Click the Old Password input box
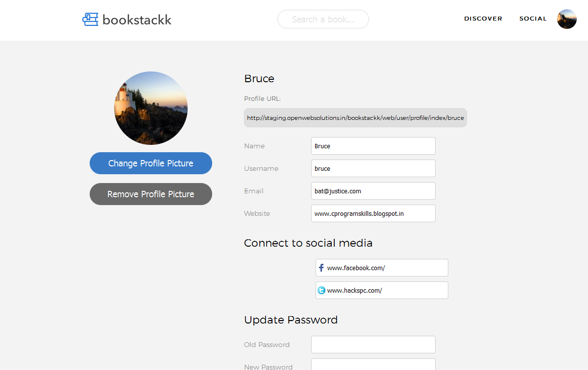 coord(373,345)
